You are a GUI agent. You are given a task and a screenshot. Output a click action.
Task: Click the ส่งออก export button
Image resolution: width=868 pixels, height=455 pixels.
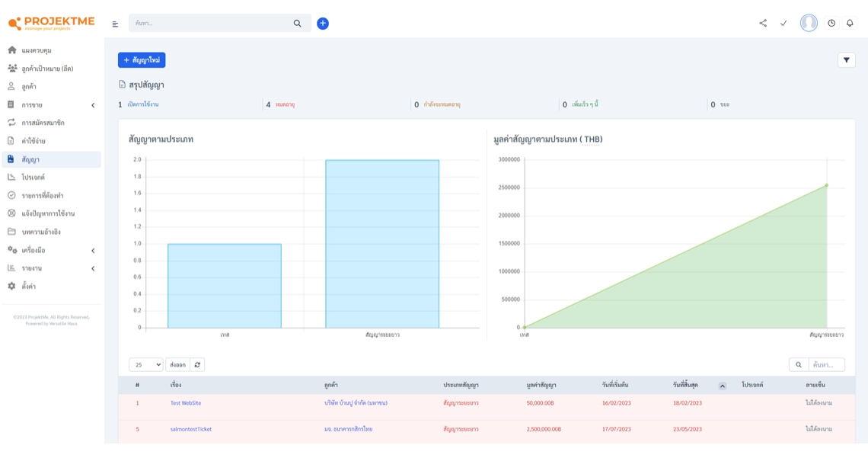click(x=177, y=365)
